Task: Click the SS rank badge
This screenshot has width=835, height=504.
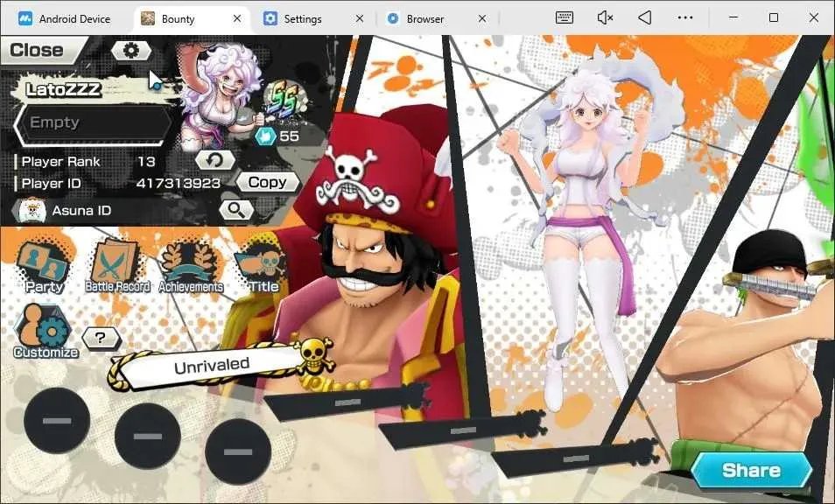Action: coord(284,98)
